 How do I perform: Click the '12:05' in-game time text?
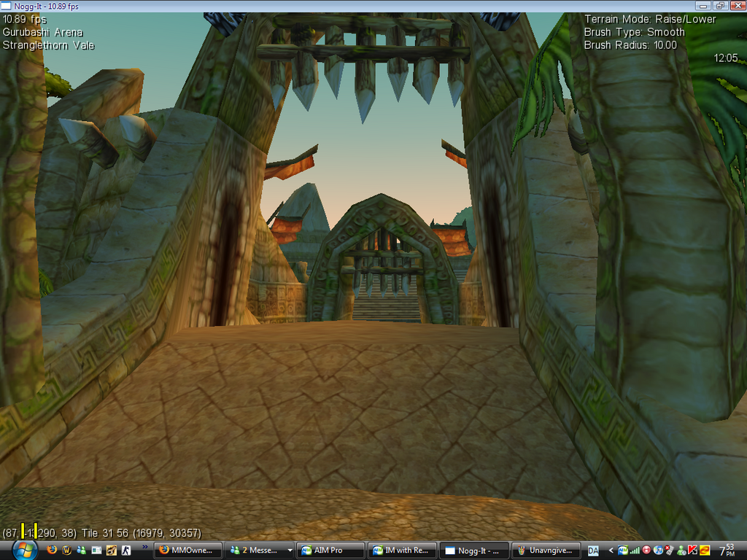(x=726, y=58)
